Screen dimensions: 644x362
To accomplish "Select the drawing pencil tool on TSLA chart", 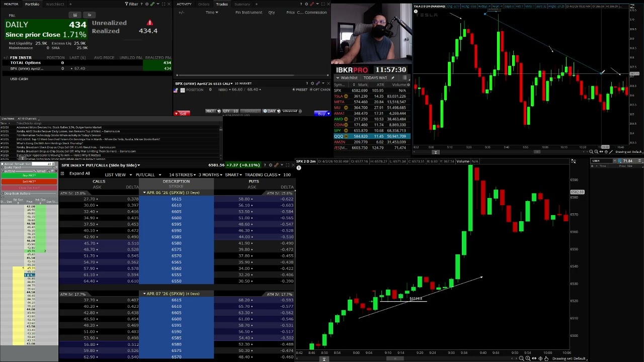I will (x=611, y=152).
